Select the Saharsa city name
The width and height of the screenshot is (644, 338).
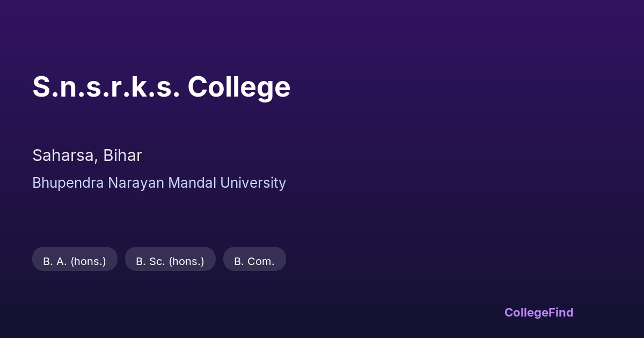(64, 156)
